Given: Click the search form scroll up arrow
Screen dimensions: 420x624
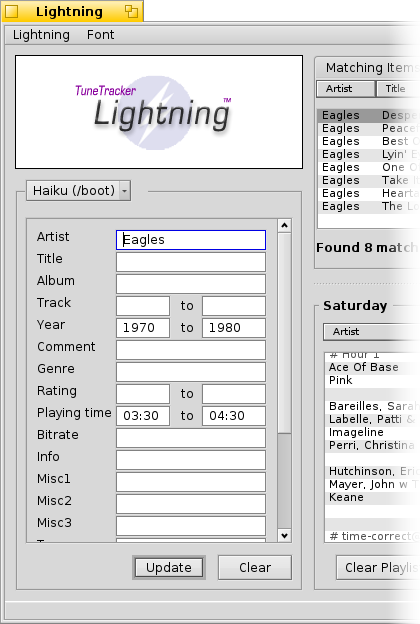Looking at the screenshot, I should click(284, 226).
